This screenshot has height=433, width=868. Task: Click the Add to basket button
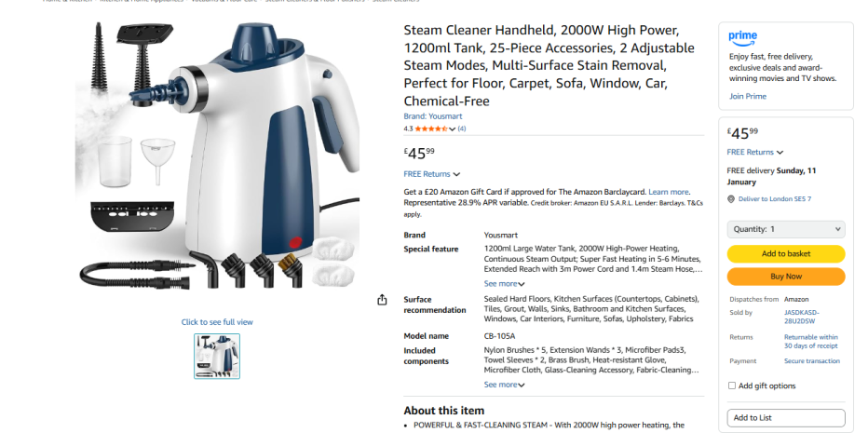[x=785, y=253]
